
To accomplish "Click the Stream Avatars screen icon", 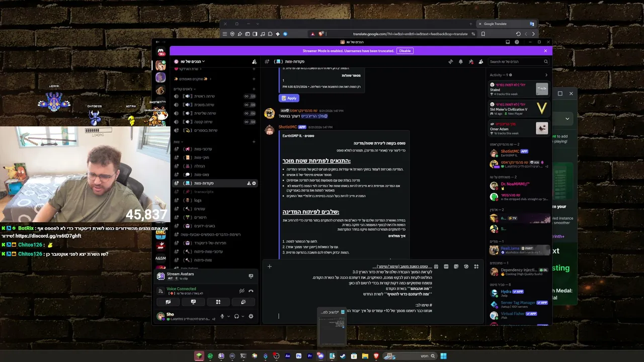I will click(x=251, y=276).
